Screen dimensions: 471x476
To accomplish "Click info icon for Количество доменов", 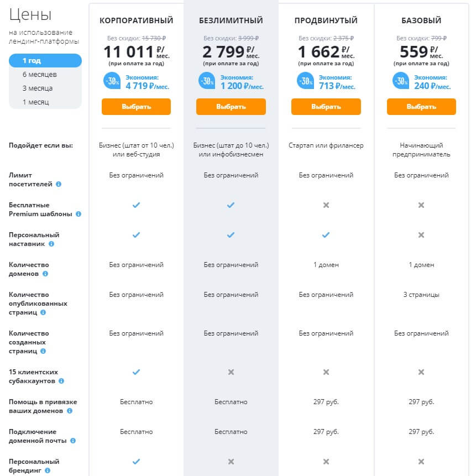I will click(45, 274).
